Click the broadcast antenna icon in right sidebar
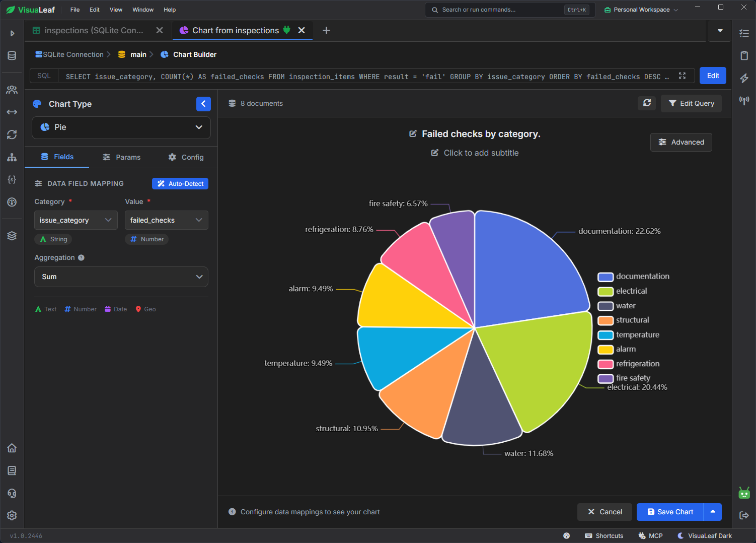The width and height of the screenshot is (756, 543). [744, 101]
